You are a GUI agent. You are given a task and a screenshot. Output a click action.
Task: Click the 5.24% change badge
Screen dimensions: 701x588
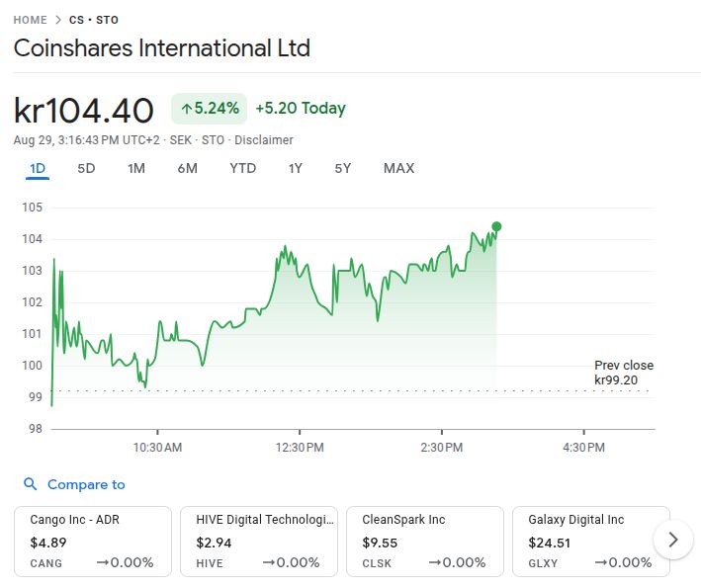[210, 109]
